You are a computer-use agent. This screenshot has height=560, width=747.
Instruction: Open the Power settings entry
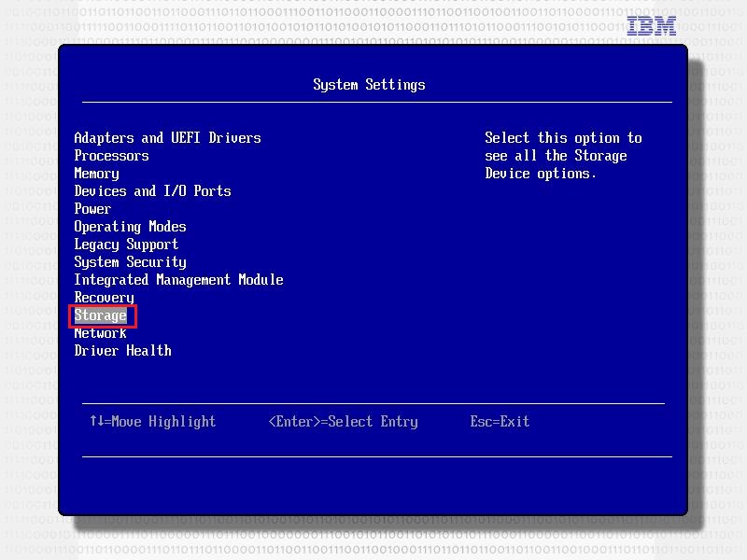coord(92,209)
